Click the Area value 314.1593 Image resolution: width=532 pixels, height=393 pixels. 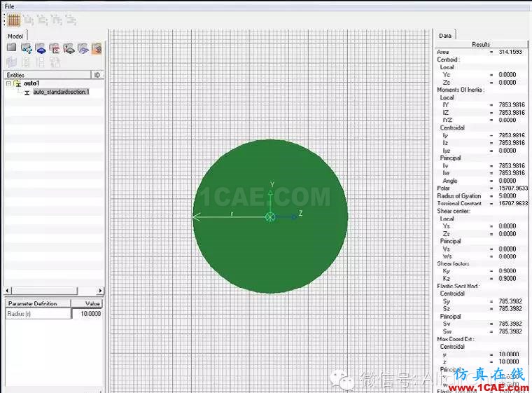click(x=510, y=52)
